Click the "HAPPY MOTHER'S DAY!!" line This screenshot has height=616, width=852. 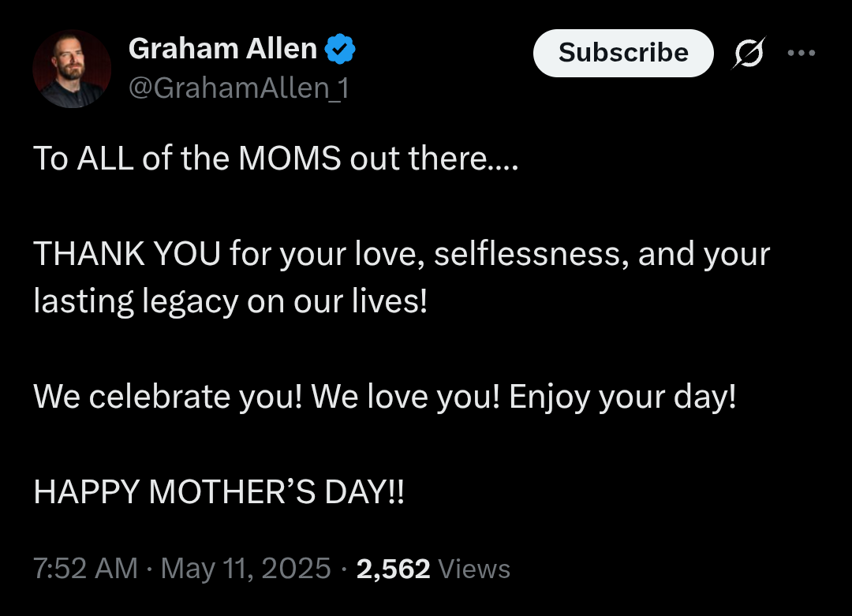pyautogui.click(x=219, y=492)
